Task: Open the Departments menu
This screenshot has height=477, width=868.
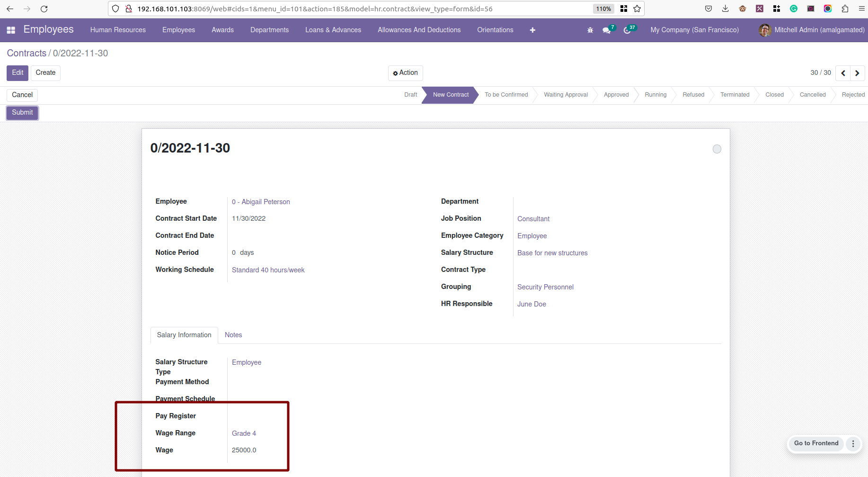Action: tap(269, 30)
